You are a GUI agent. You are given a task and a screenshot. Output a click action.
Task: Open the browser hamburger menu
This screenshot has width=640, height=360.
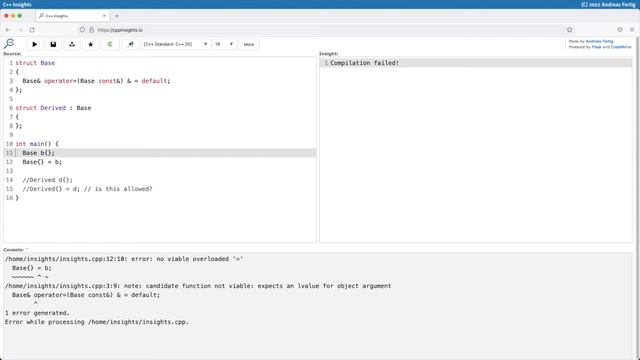tap(632, 29)
